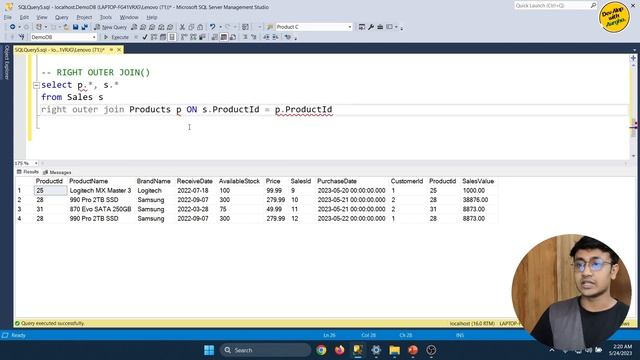
Task: Open Google Chrome from taskbar
Action: [321, 350]
